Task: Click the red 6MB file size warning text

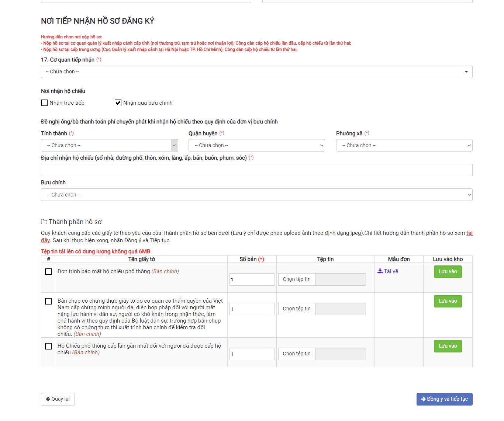Action: click(96, 251)
